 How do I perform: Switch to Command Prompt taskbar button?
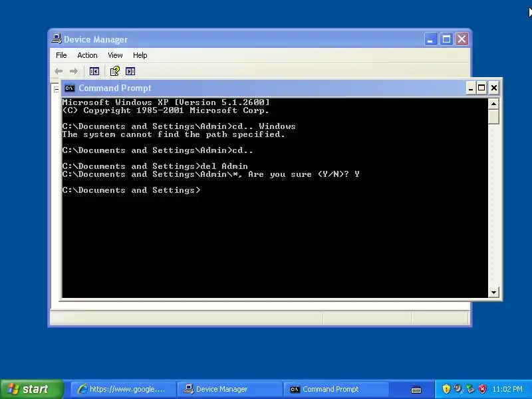[x=336, y=389]
